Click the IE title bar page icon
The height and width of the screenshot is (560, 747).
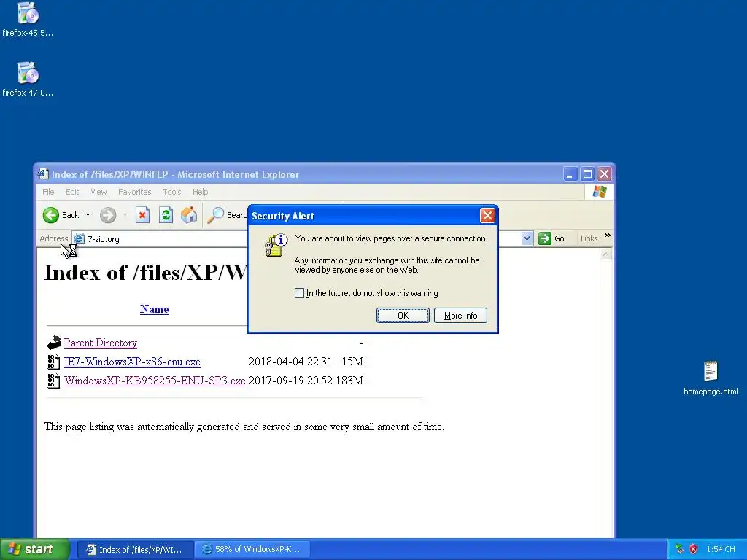coord(43,174)
